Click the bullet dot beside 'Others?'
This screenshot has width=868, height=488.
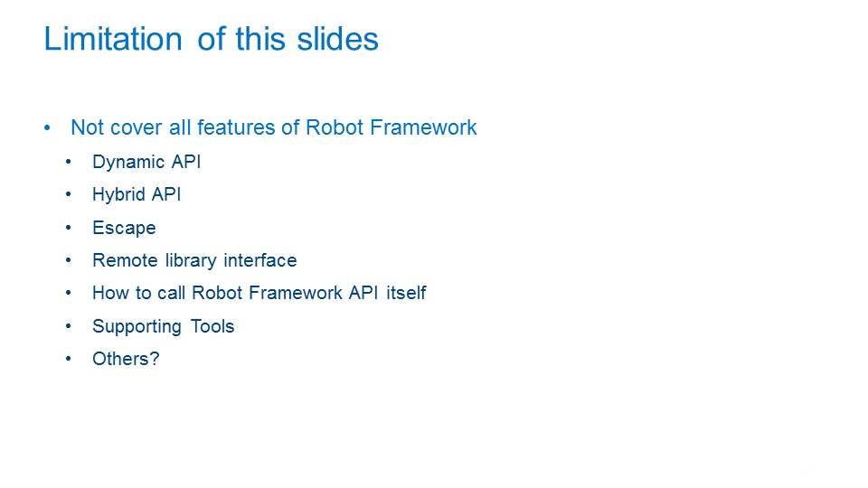click(x=68, y=359)
